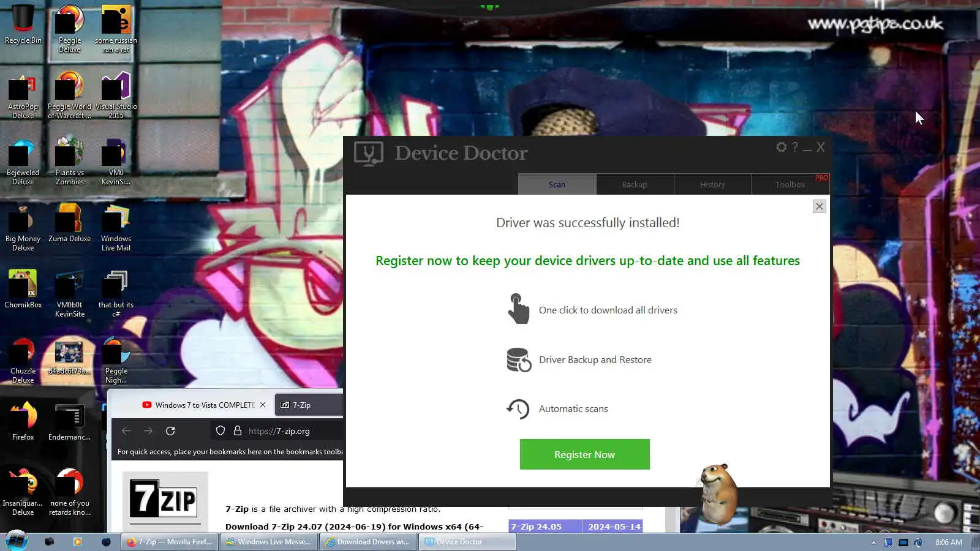Select the ChomikBox desktop icon

(23, 289)
